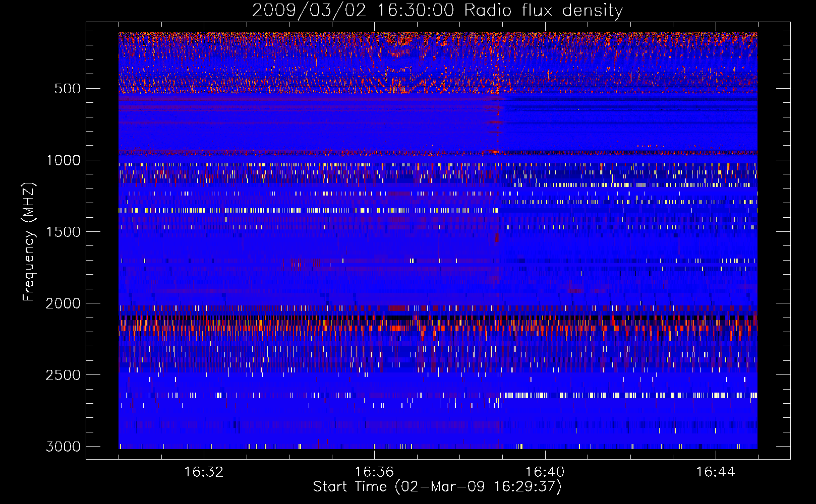Select the 3000 frequency axis label

coord(63,447)
